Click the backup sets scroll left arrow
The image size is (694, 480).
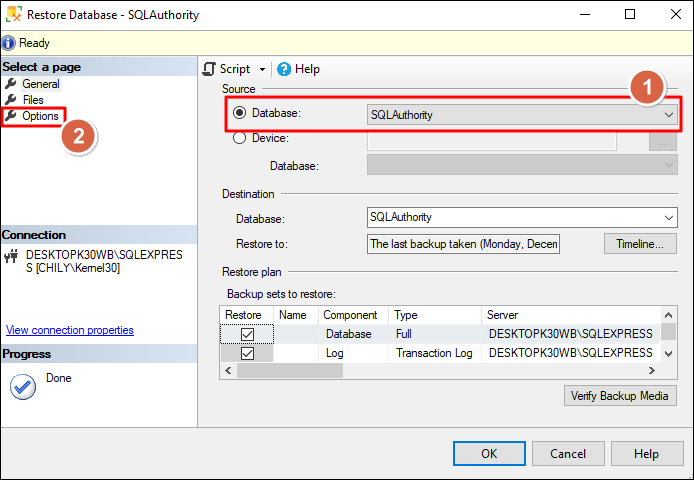(228, 371)
